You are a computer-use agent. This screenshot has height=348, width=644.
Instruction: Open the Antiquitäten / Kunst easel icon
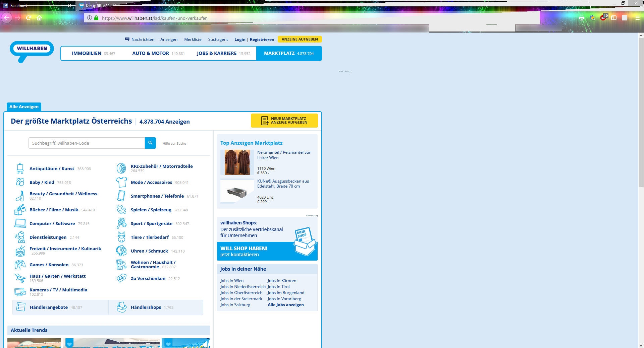click(20, 168)
